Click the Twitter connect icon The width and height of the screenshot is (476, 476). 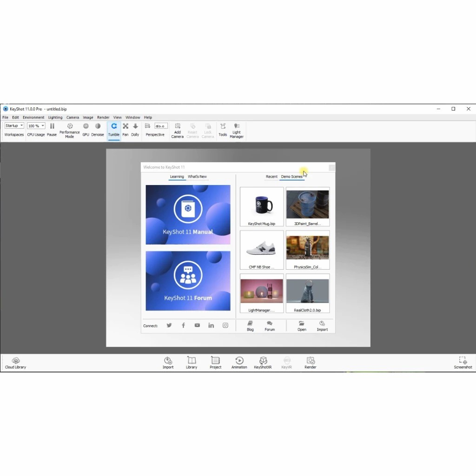(169, 325)
